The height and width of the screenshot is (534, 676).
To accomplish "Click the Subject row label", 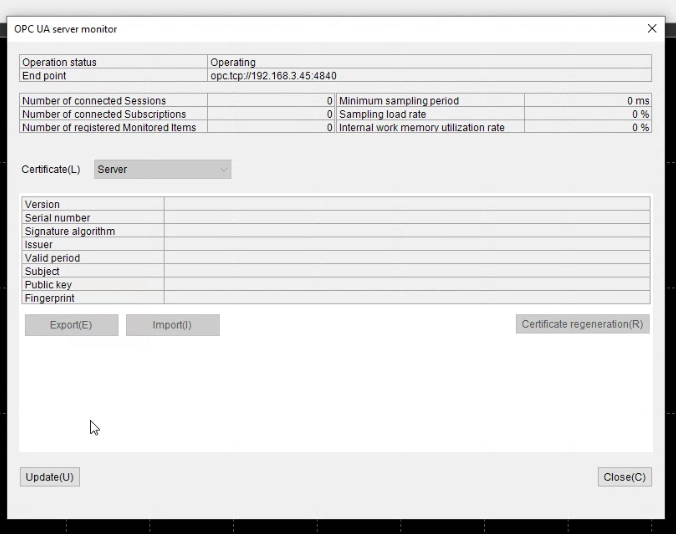I will [x=42, y=272].
